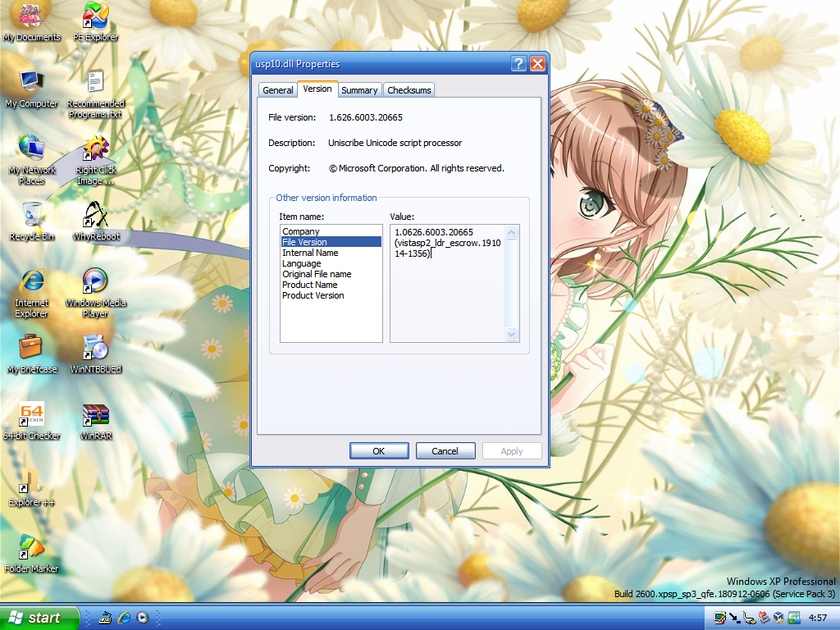
Task: Click Safely Remove Hardware tray icon
Action: [750, 619]
